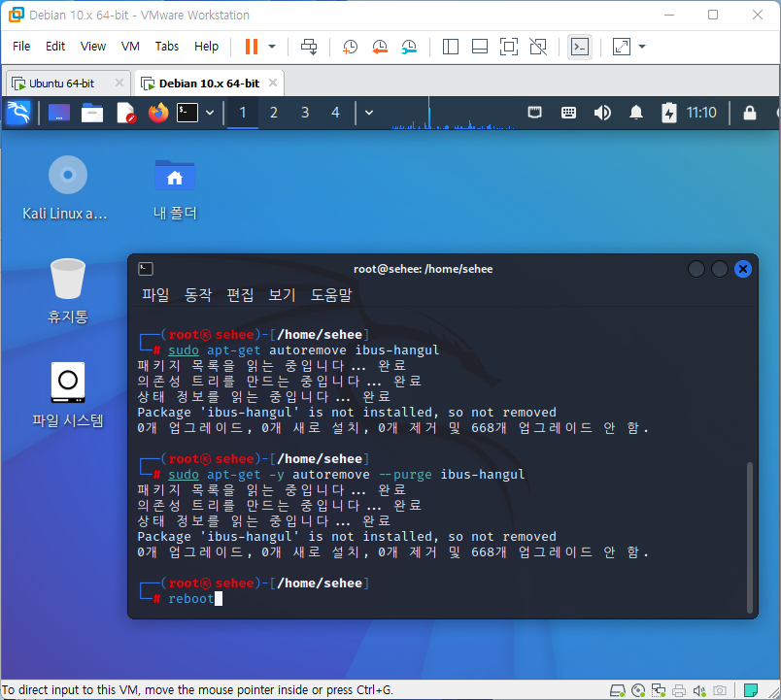Toggle the console view button

(x=580, y=47)
